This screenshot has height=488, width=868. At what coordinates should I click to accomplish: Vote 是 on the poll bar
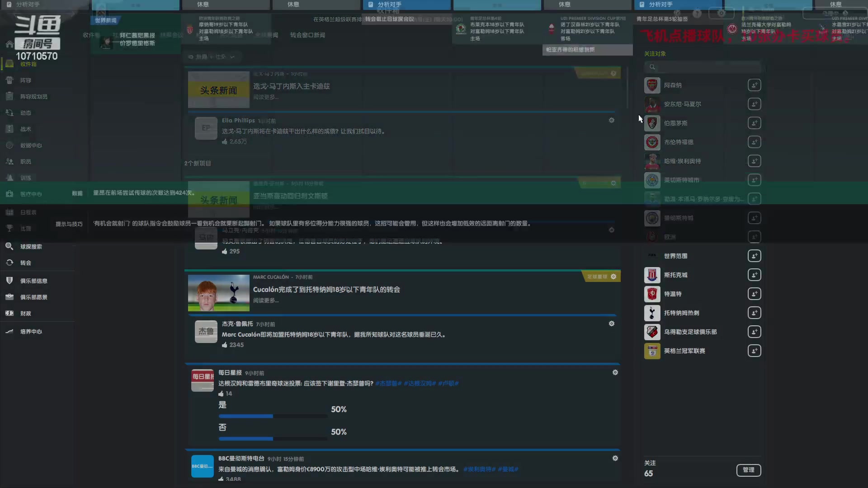point(273,416)
